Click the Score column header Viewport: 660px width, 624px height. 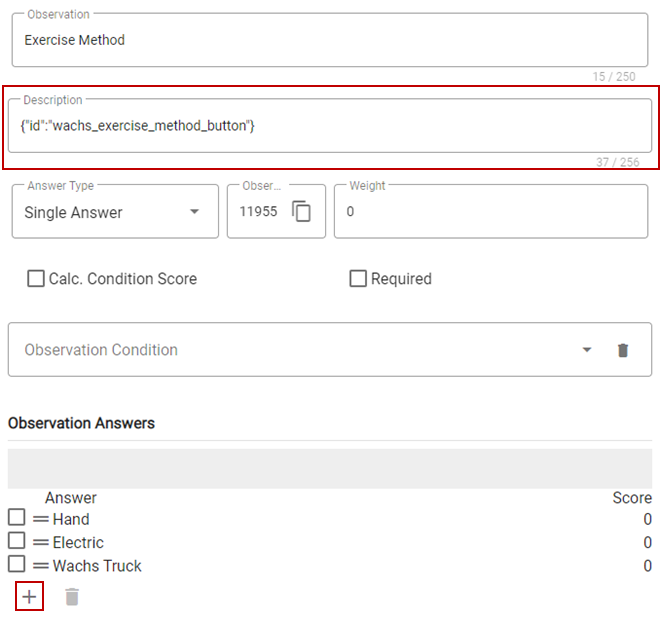coord(632,498)
